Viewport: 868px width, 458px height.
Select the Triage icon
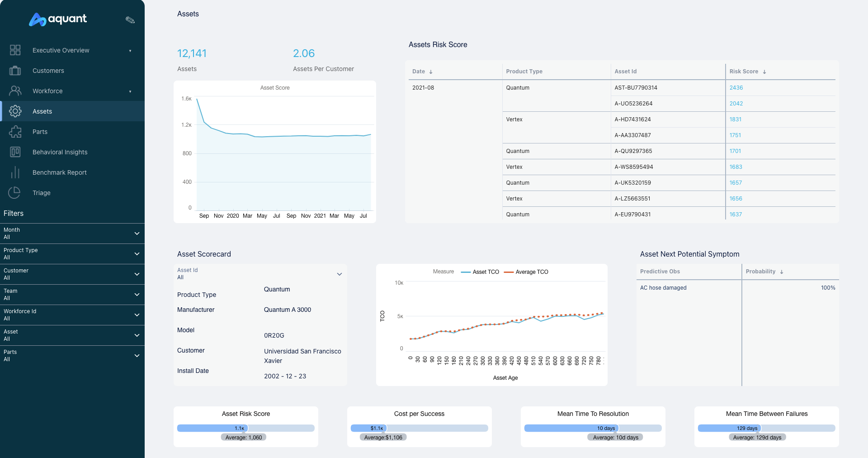pos(15,193)
